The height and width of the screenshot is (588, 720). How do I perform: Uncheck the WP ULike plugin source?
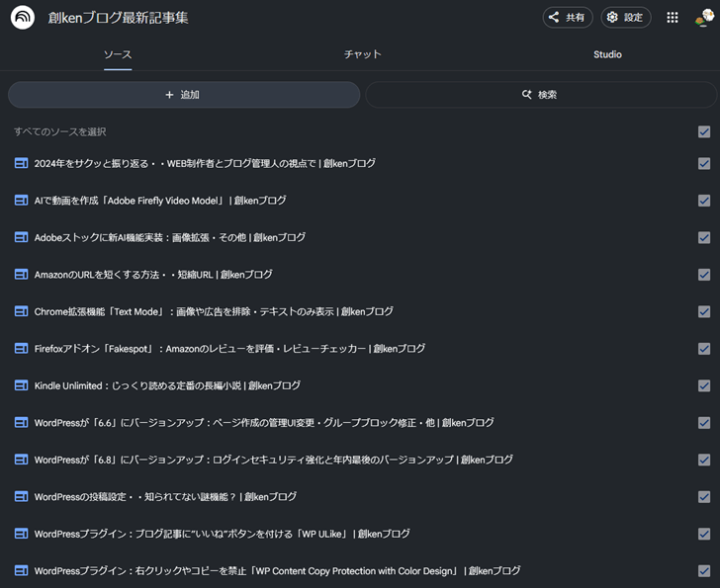pos(704,534)
